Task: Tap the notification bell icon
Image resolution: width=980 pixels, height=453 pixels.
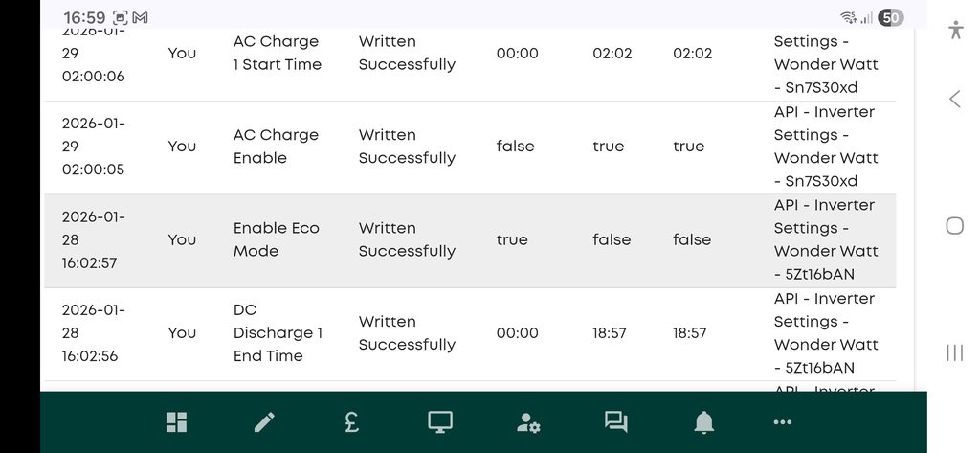Action: click(x=704, y=422)
